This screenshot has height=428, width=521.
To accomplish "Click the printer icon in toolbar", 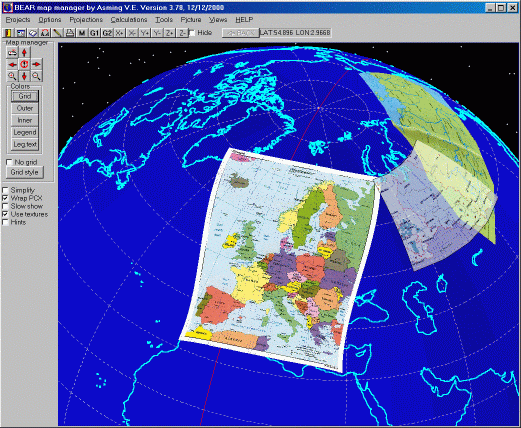I will 70,33.
